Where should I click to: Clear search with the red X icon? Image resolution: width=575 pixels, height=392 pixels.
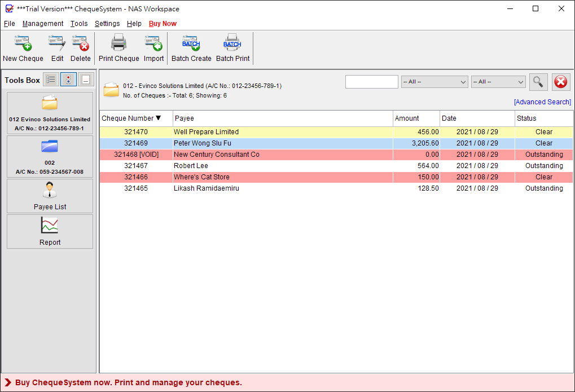(x=561, y=82)
